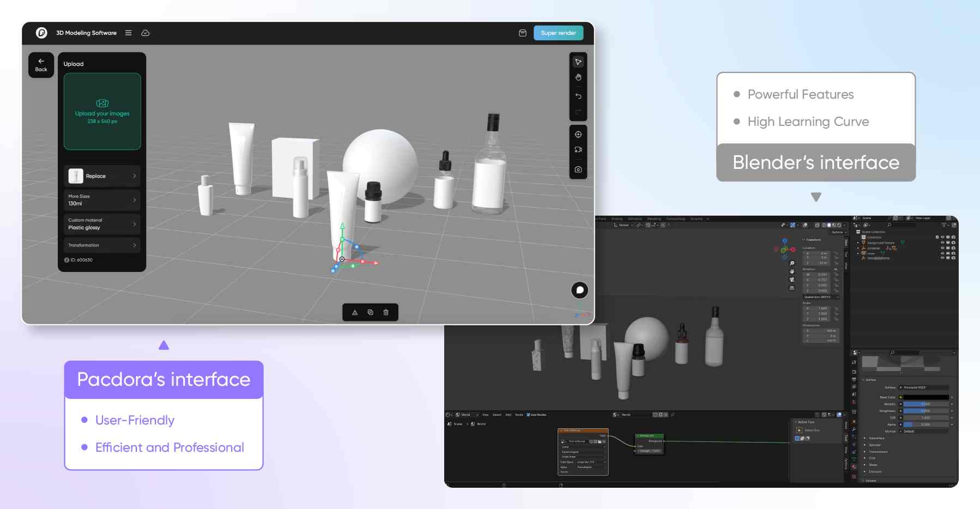Click the trash delete icon in Pacdora
980x509 pixels.
point(386,312)
